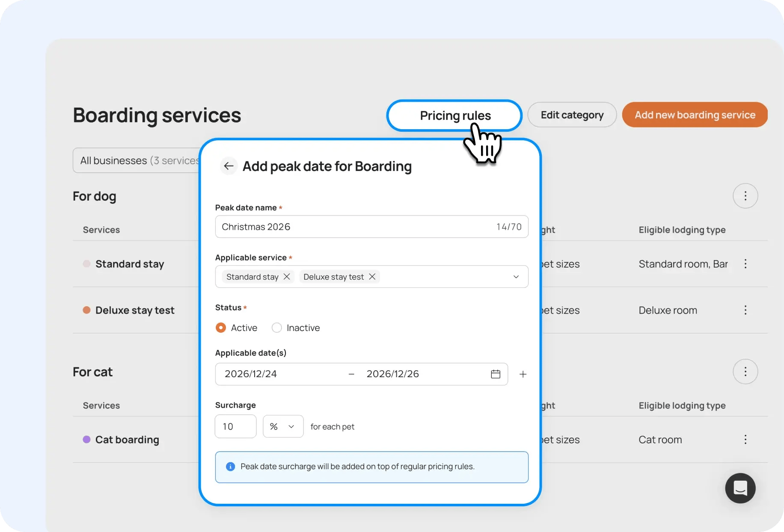Remove Deluxe stay test tag from Applicable service
Screen dimensions: 784x532
pos(372,277)
